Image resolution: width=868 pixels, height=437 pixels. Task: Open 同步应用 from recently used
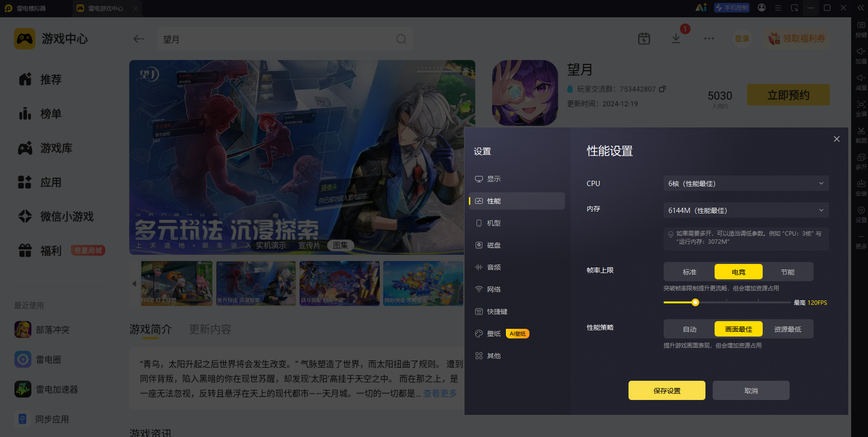click(x=42, y=419)
